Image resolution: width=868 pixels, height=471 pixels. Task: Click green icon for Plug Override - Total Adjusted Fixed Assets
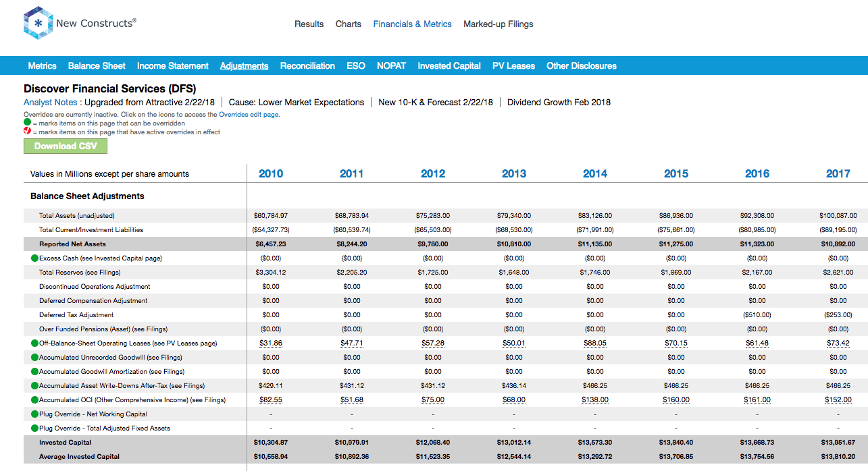coord(34,428)
